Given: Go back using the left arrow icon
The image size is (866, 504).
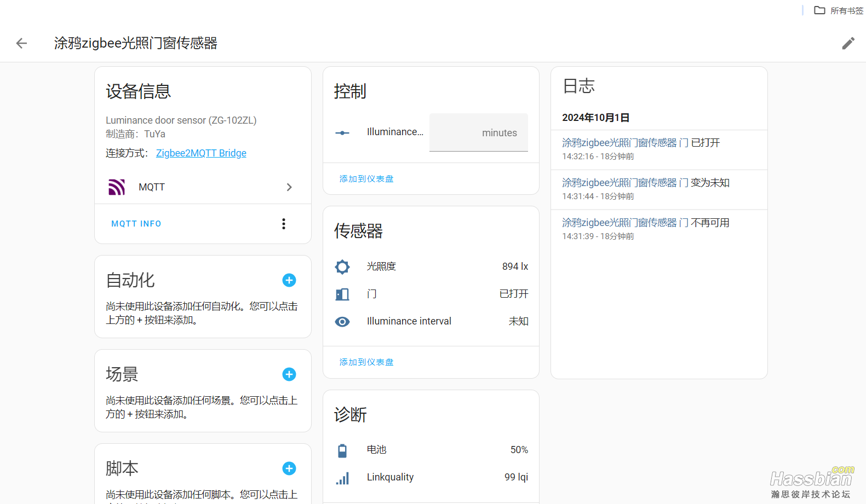Looking at the screenshot, I should click(21, 43).
